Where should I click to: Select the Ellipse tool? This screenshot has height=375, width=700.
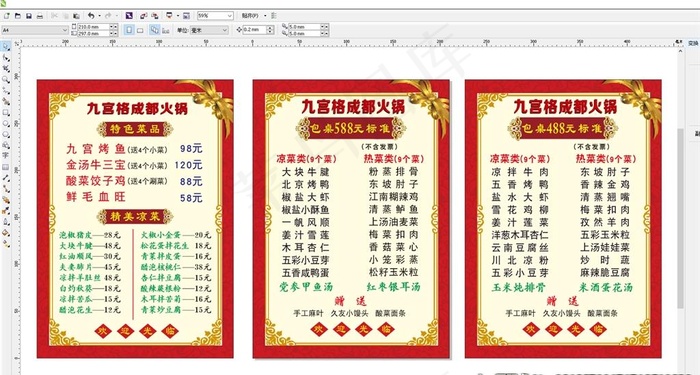(x=6, y=123)
